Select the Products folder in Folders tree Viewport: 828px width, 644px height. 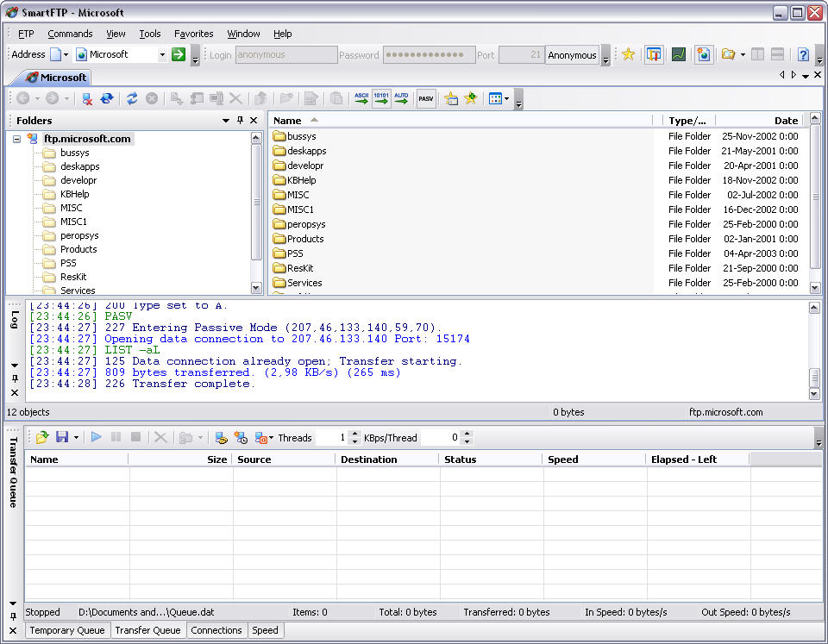[x=78, y=249]
